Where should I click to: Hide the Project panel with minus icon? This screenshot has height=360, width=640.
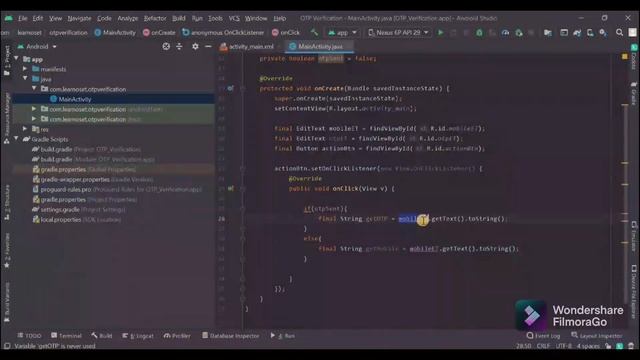(208, 47)
